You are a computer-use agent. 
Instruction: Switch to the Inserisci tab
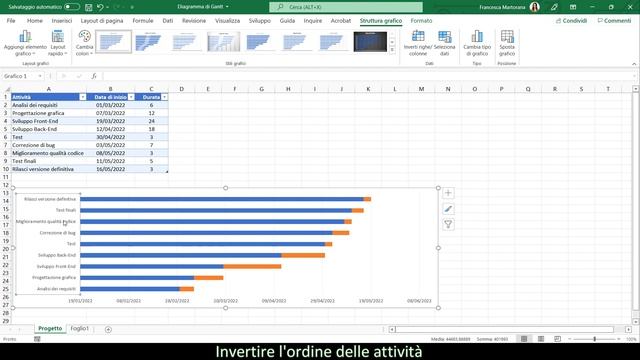click(x=62, y=20)
